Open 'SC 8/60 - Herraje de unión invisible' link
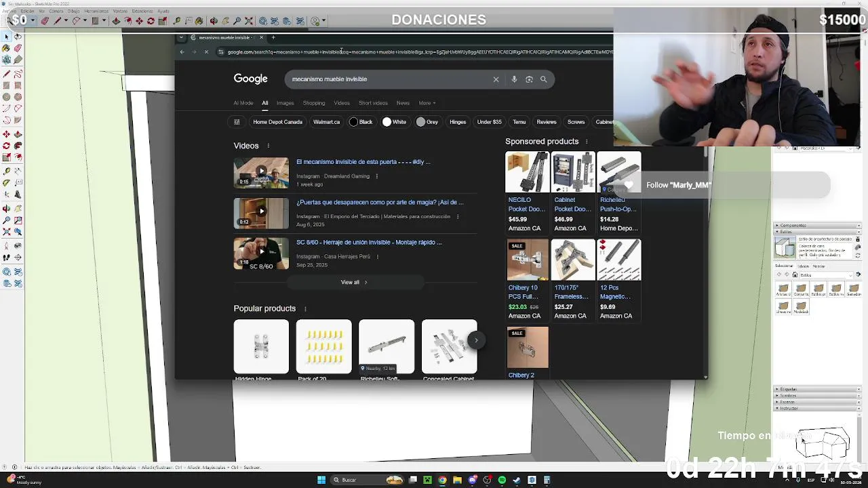 point(369,242)
